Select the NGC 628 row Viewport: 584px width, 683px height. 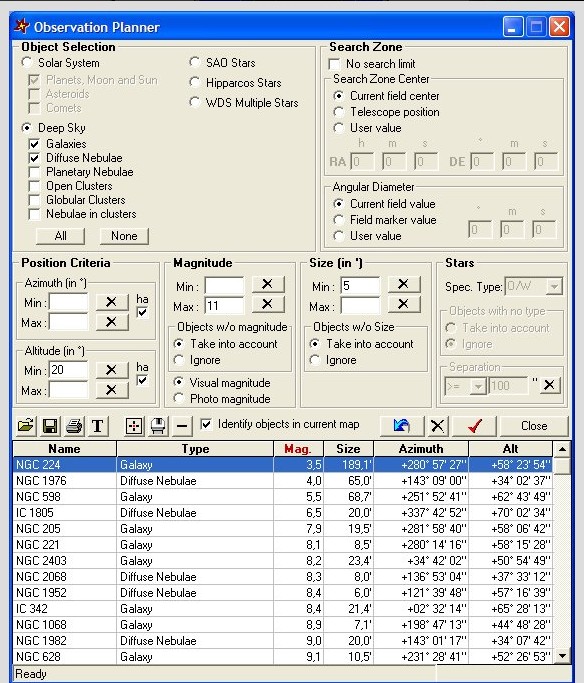pyautogui.click(x=283, y=656)
